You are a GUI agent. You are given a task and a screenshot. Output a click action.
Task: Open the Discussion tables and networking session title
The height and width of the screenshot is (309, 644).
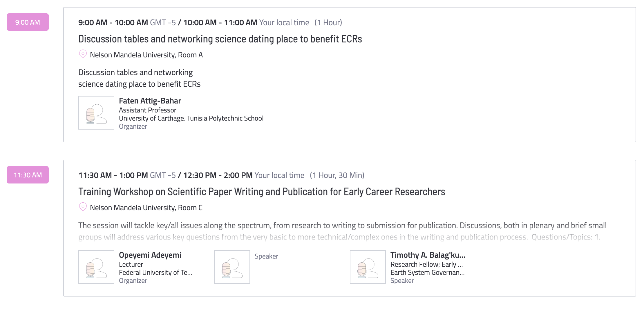click(x=220, y=39)
